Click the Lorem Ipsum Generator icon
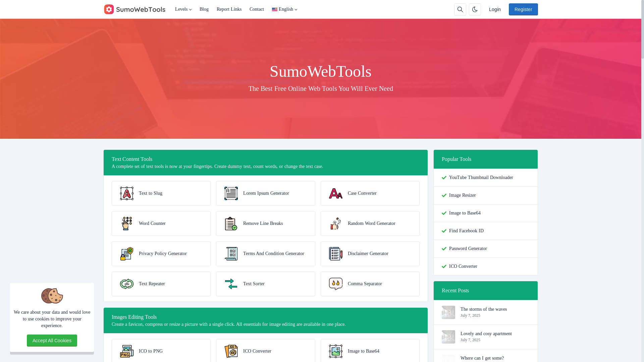 pyautogui.click(x=231, y=193)
